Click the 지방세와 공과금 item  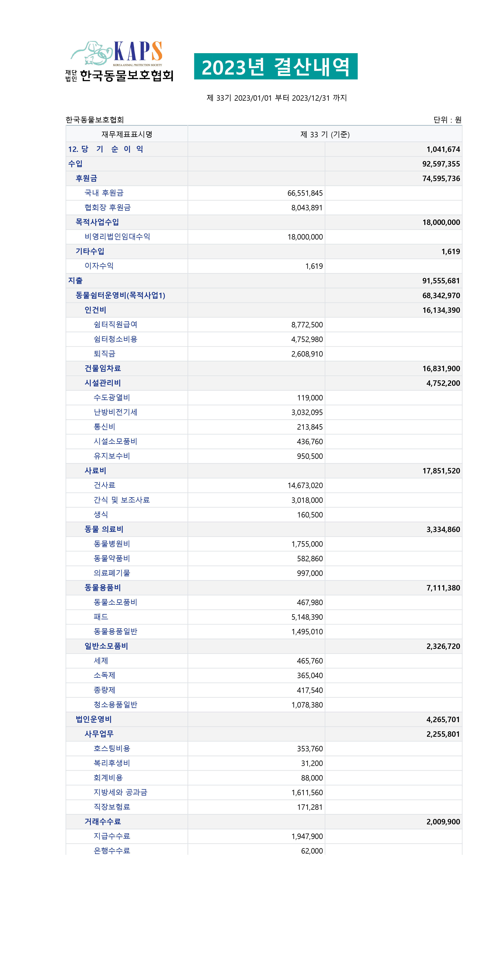point(120,792)
